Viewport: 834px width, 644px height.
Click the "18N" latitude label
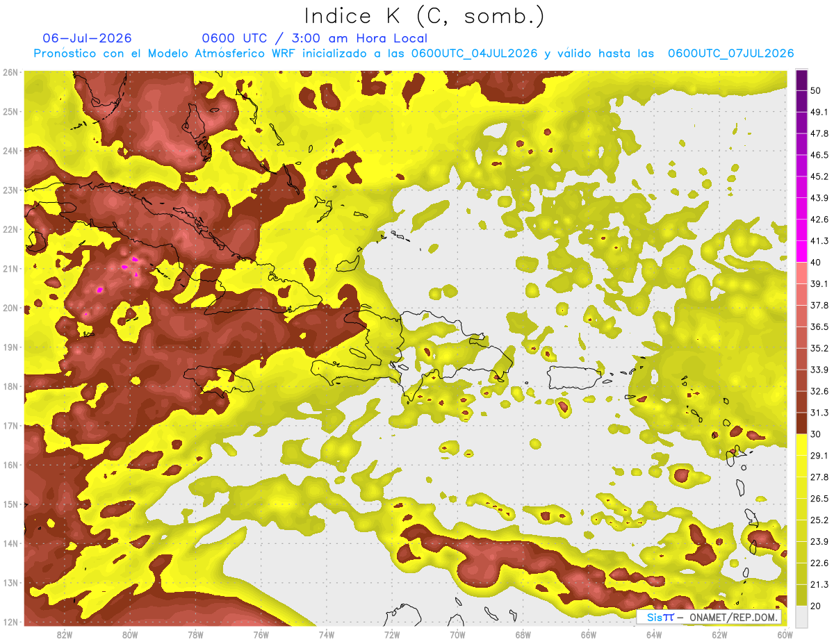(x=10, y=386)
